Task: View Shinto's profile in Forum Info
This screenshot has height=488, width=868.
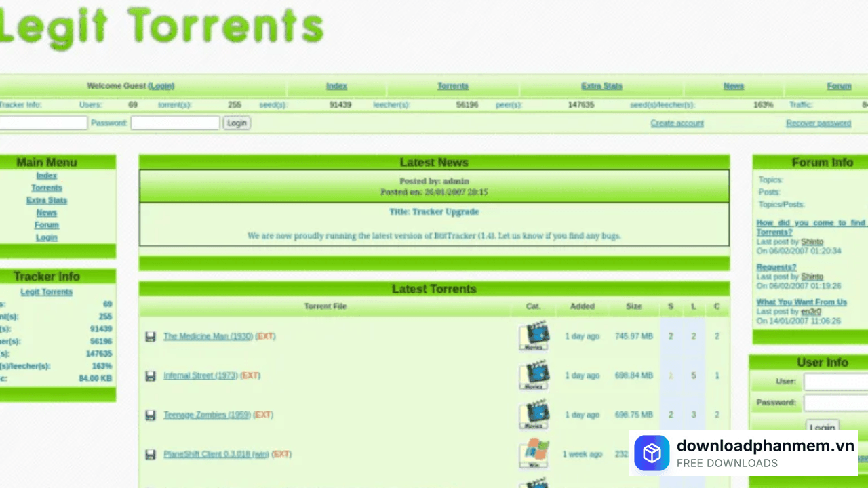Action: (812, 241)
